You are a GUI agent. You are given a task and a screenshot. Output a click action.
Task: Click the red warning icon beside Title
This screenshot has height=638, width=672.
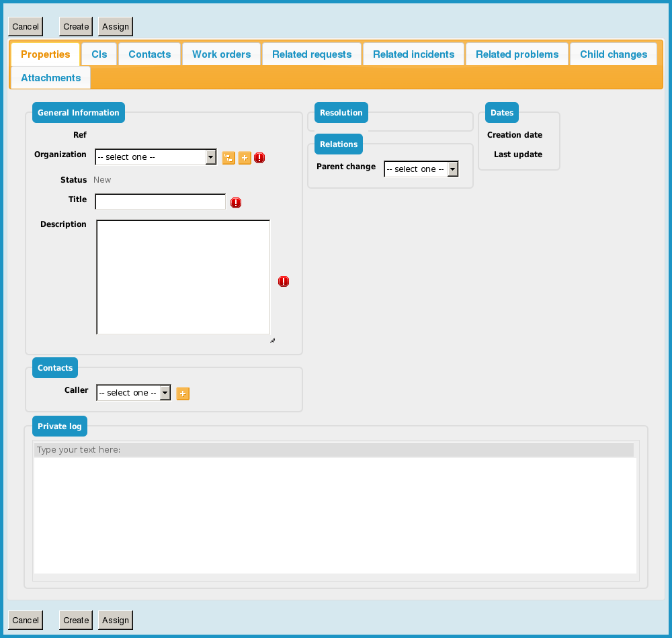pos(236,203)
